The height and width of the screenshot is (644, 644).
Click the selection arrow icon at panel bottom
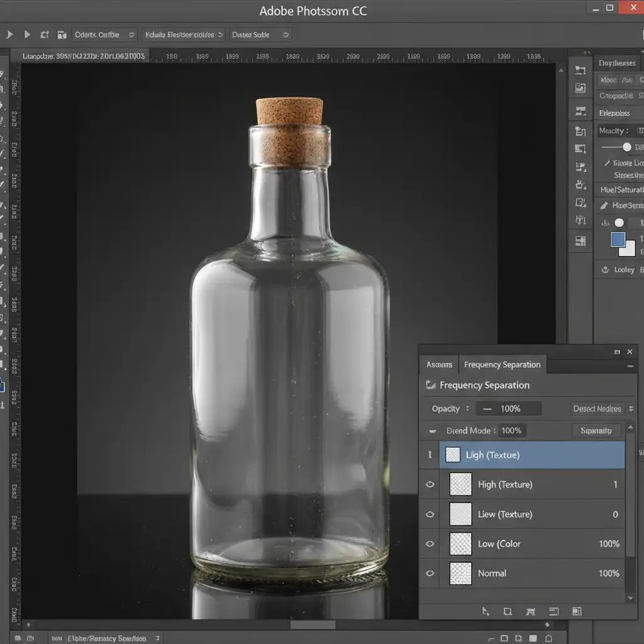coord(486,611)
